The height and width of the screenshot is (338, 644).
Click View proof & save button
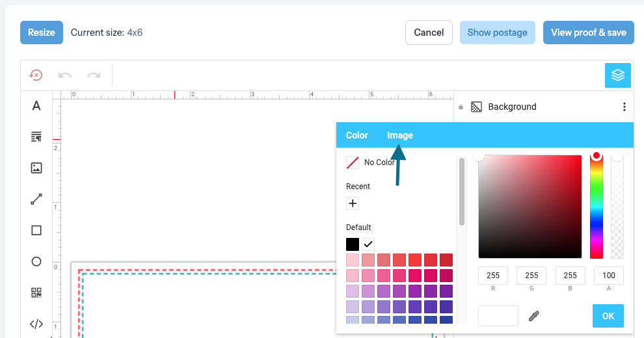(x=589, y=32)
